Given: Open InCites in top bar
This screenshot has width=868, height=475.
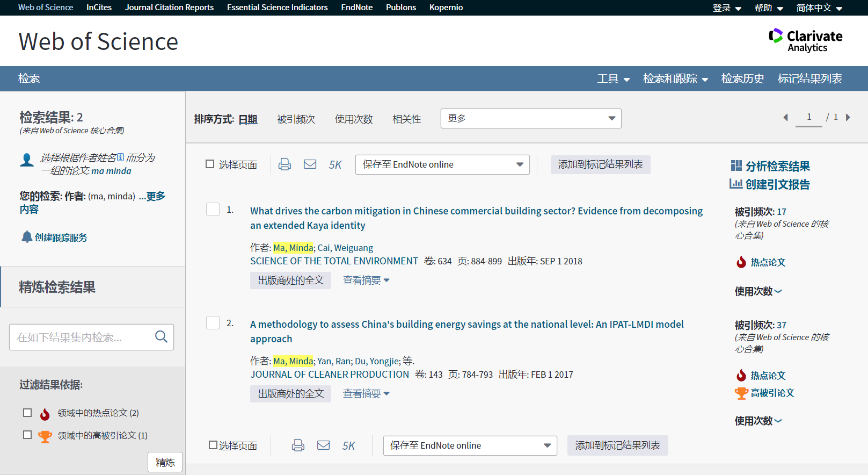Looking at the screenshot, I should [99, 8].
